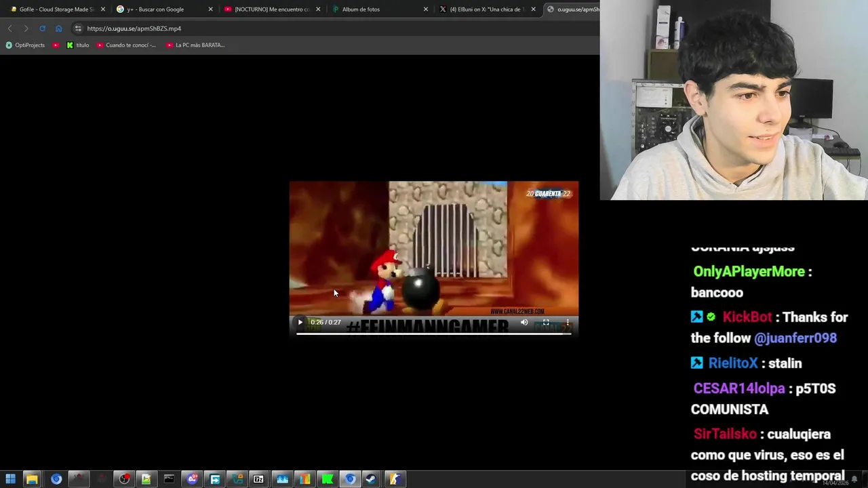Click the CESAR14lolpa chat username
The width and height of the screenshot is (868, 488).
[739, 388]
